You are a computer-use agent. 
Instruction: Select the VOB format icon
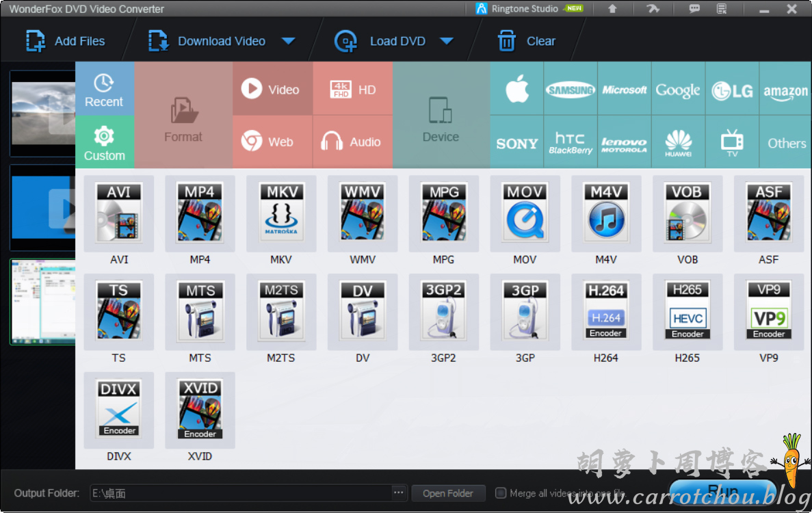(x=687, y=214)
